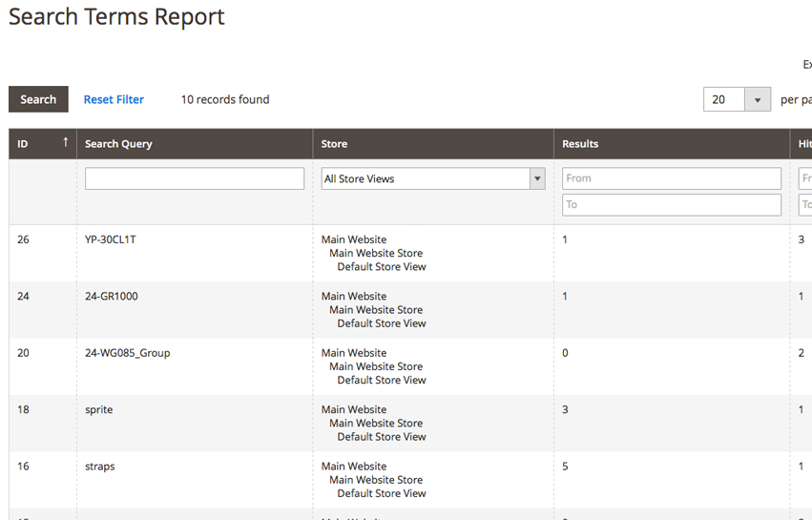The width and height of the screenshot is (812, 520).
Task: Open the YP-30CL1T search term row
Action: pyautogui.click(x=111, y=239)
